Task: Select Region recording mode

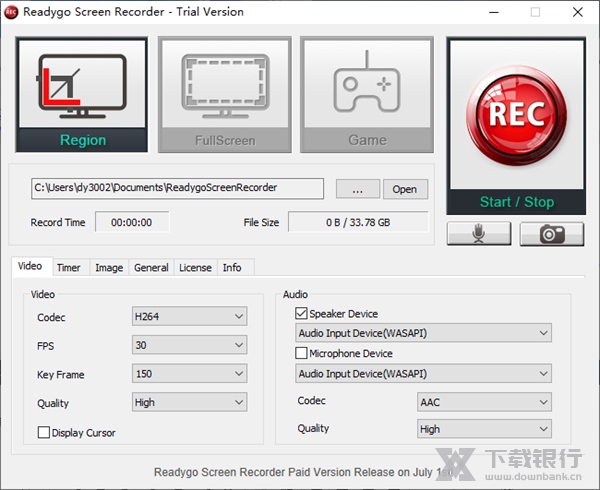Action: pos(82,94)
